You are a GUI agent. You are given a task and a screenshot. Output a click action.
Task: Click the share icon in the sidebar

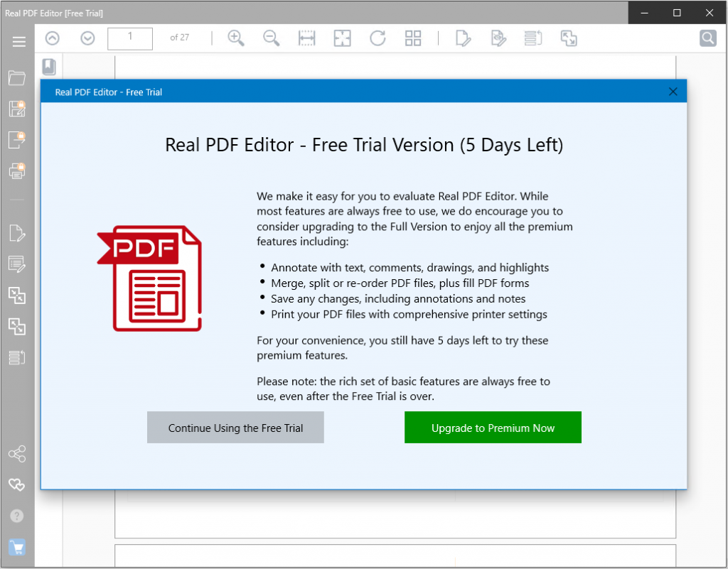[17, 453]
